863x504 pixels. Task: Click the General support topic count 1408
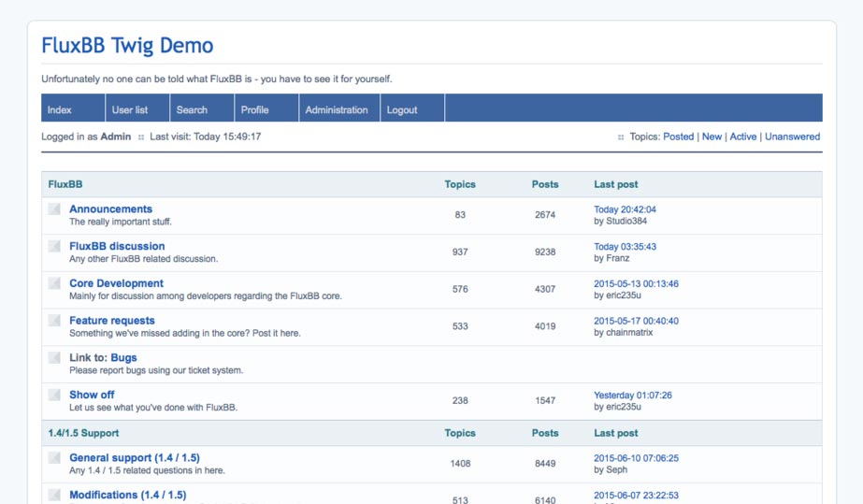pos(460,463)
